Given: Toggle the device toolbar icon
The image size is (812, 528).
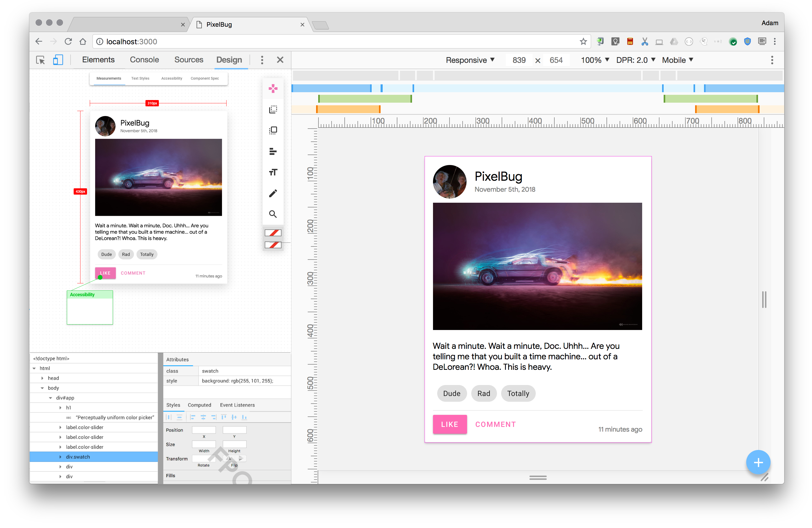Looking at the screenshot, I should click(58, 60).
